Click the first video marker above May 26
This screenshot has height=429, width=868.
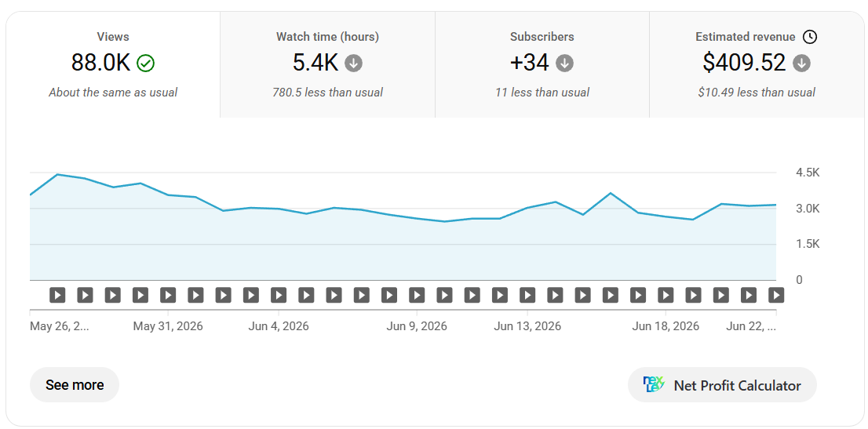(x=57, y=295)
